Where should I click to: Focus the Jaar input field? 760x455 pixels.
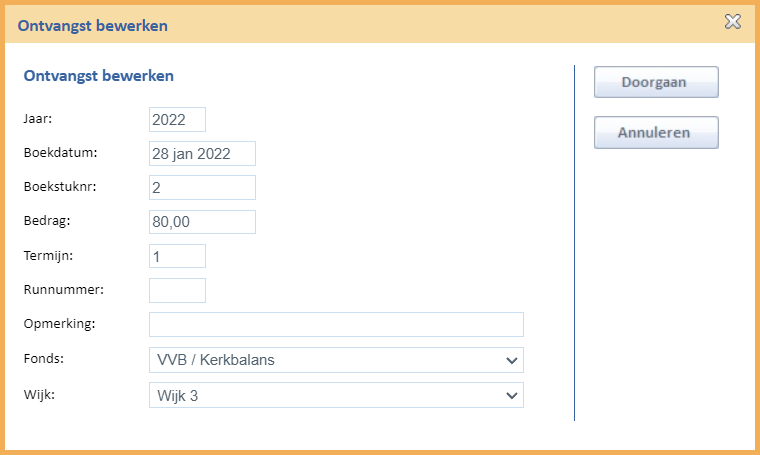(177, 119)
